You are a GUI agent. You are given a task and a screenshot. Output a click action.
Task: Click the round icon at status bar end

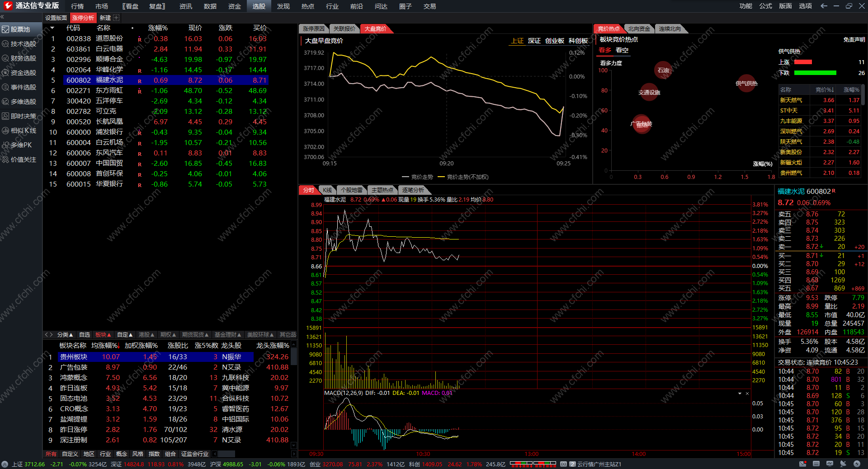(x=857, y=464)
